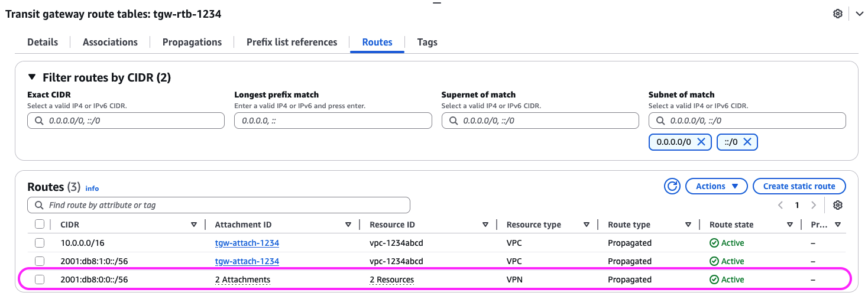The image size is (868, 299).
Task: Click the refresh routes icon
Action: pos(672,186)
